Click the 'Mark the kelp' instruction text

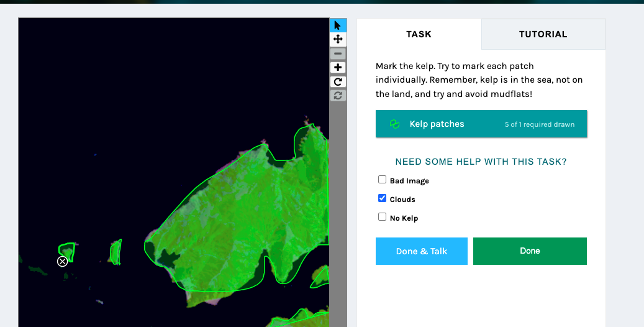click(x=479, y=80)
